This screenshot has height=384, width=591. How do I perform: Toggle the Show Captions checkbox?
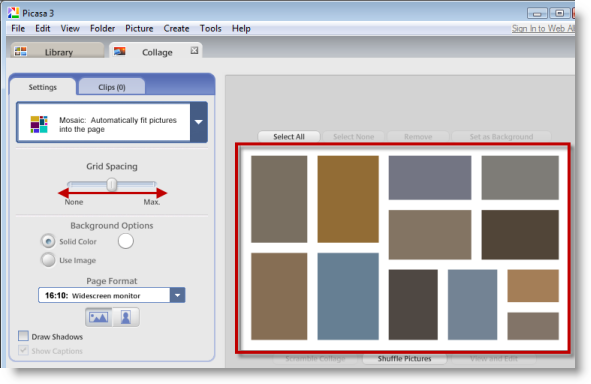click(x=23, y=350)
